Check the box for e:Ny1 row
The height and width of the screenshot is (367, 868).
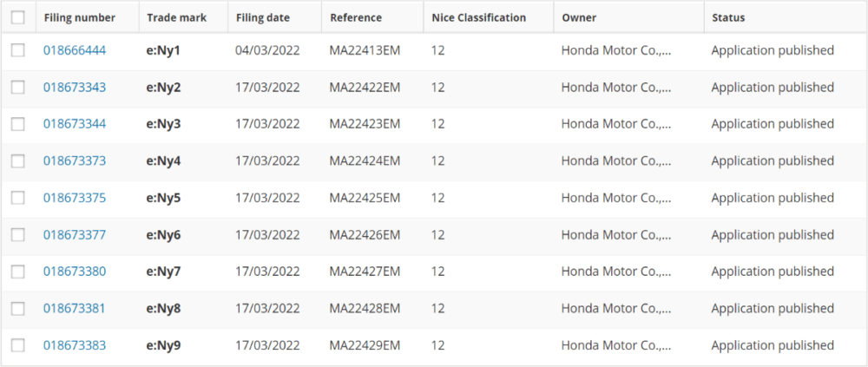pyautogui.click(x=17, y=50)
